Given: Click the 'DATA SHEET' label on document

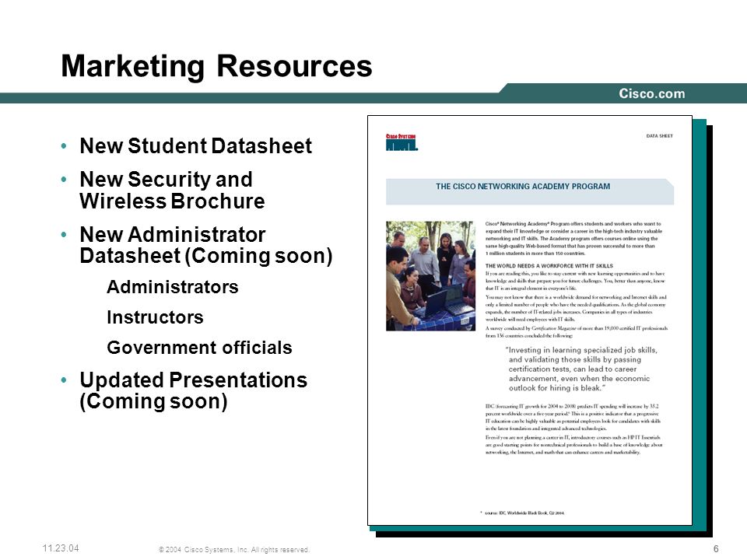Looking at the screenshot, I should (x=659, y=136).
